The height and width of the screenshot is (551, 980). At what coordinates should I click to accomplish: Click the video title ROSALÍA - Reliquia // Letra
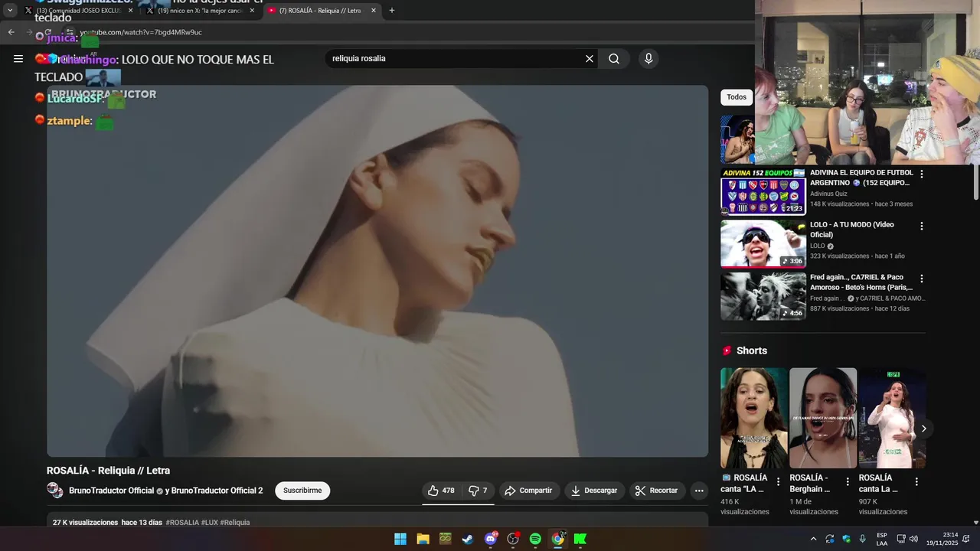coord(108,471)
